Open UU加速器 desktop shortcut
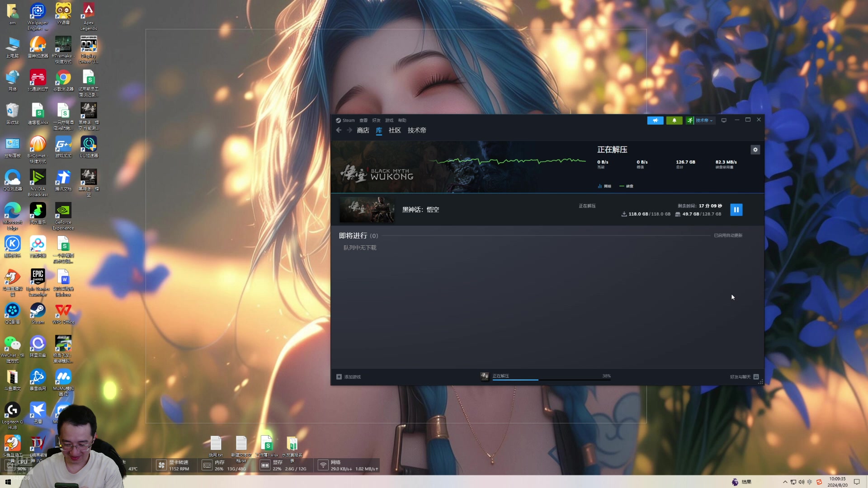Viewport: 868px width, 488px height. point(89,147)
